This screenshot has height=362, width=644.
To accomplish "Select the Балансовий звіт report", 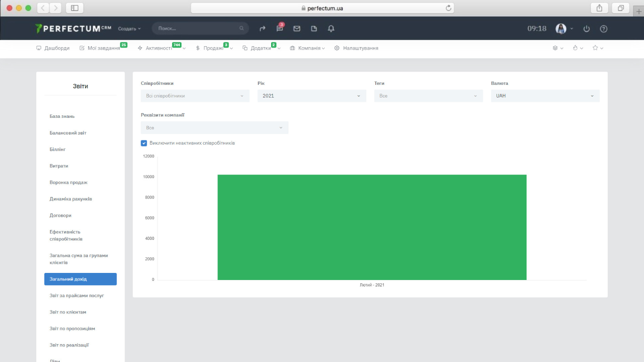I will [x=68, y=133].
